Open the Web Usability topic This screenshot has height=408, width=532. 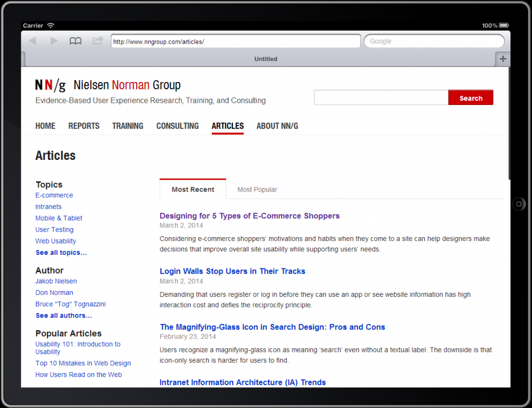tap(56, 241)
